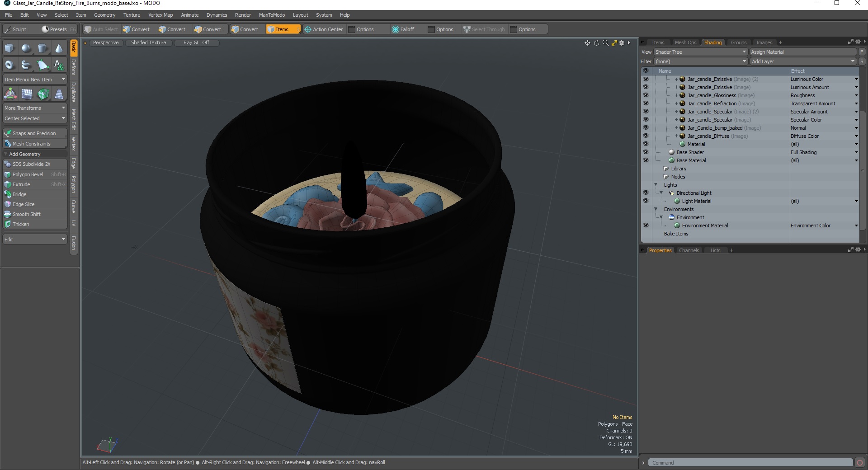Viewport: 868px width, 470px height.
Task: Select the Smooth Shift tool
Action: pyautogui.click(x=35, y=214)
